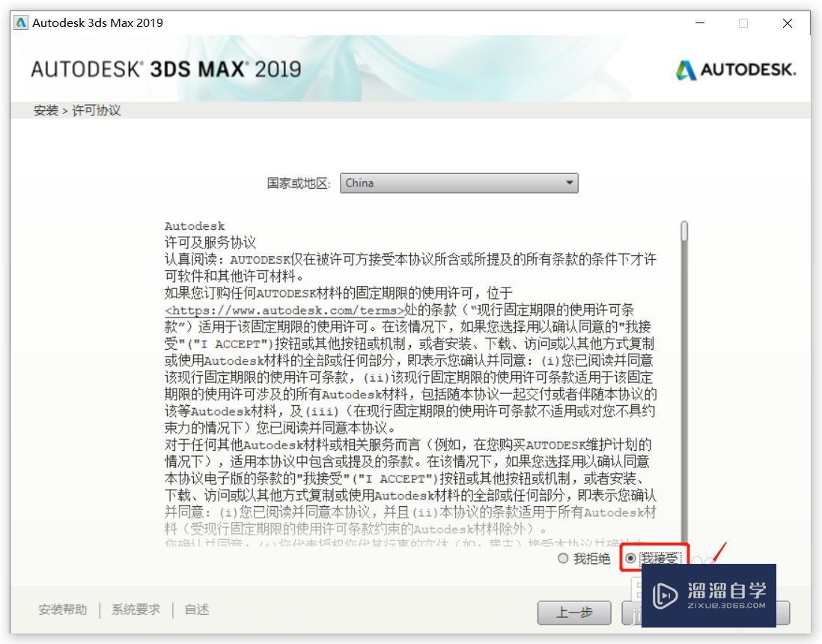Image resolution: width=822 pixels, height=644 pixels.
Task: Click the 我接受 label text
Action: [660, 559]
